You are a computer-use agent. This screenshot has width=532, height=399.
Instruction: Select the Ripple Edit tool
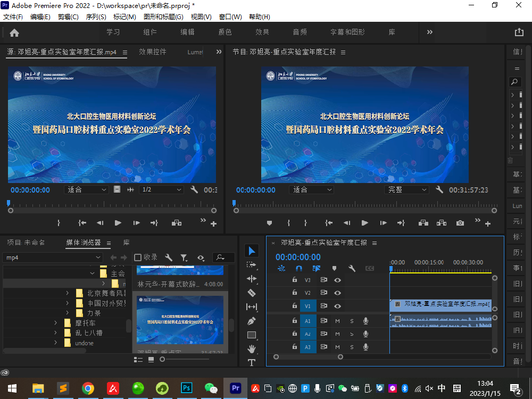[x=252, y=279]
